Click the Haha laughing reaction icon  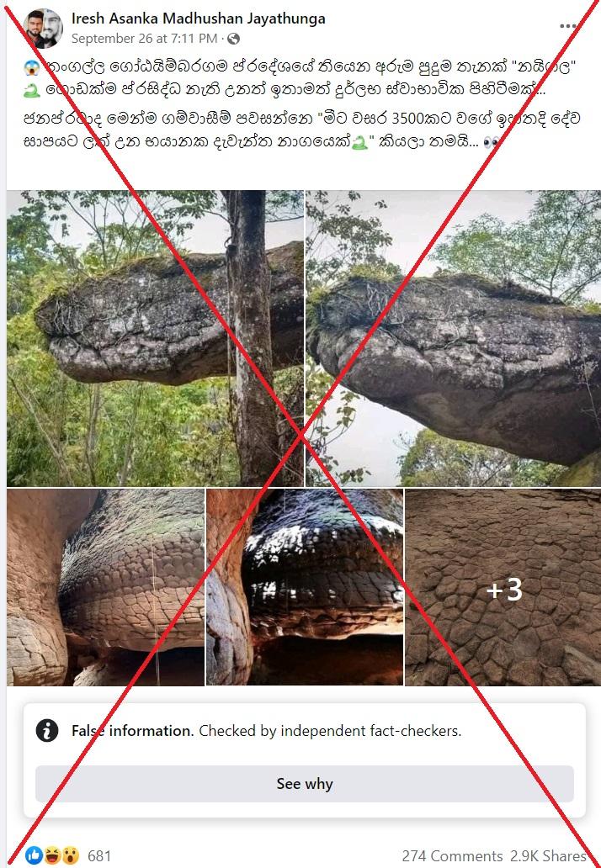click(51, 855)
